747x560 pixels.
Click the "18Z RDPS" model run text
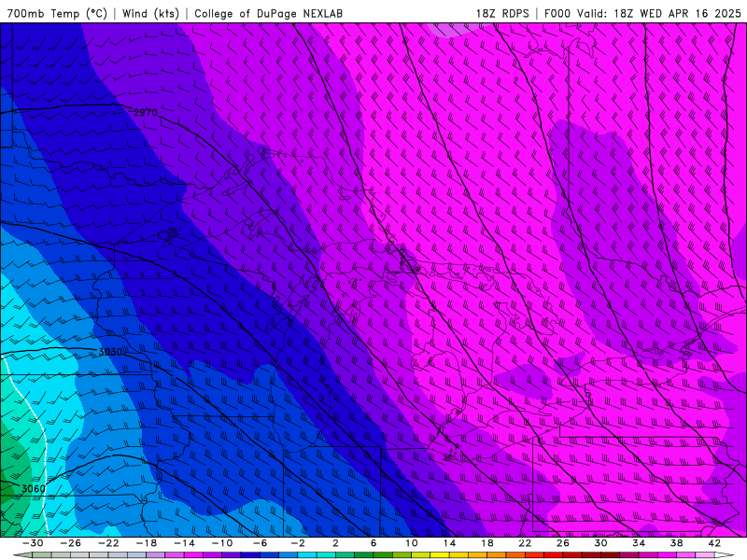coord(502,13)
